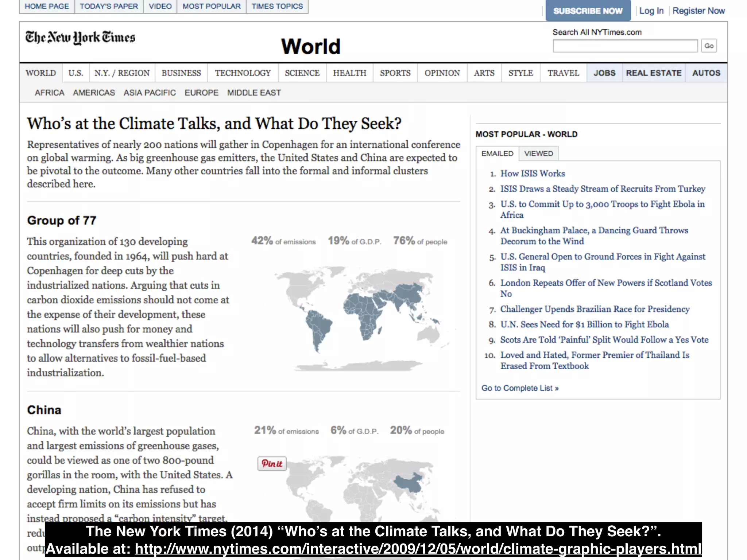This screenshot has width=747, height=560.
Task: Open the WORLD section tab
Action: (41, 73)
